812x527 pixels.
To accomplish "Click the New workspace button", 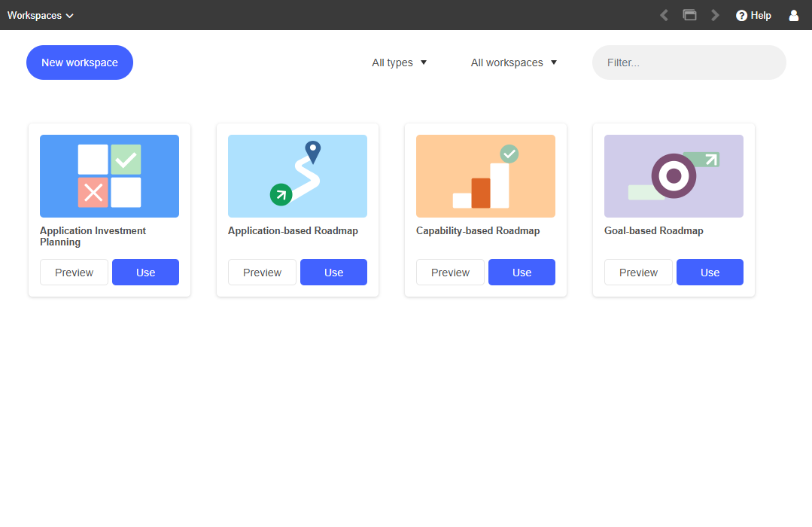I will (x=79, y=62).
